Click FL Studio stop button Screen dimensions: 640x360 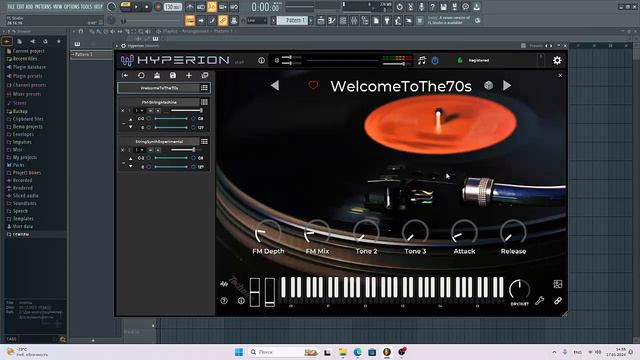pos(147,7)
